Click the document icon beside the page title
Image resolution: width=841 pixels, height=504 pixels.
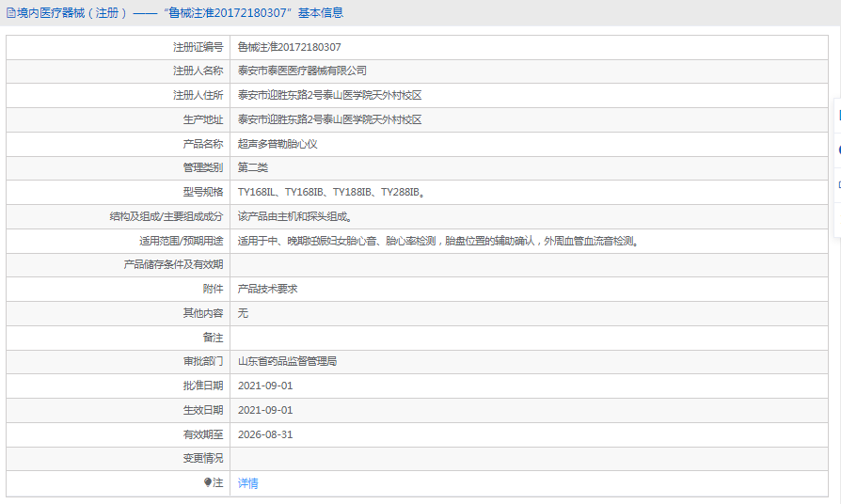coord(11,13)
